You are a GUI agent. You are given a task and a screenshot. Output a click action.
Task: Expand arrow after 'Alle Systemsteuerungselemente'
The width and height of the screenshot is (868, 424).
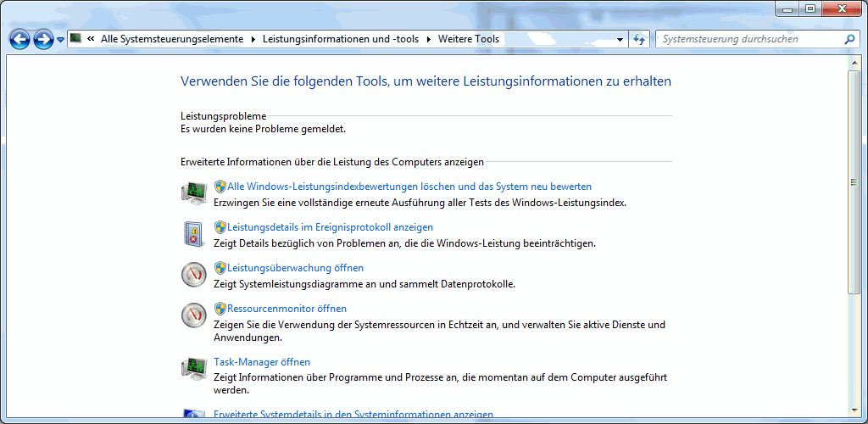pos(253,39)
